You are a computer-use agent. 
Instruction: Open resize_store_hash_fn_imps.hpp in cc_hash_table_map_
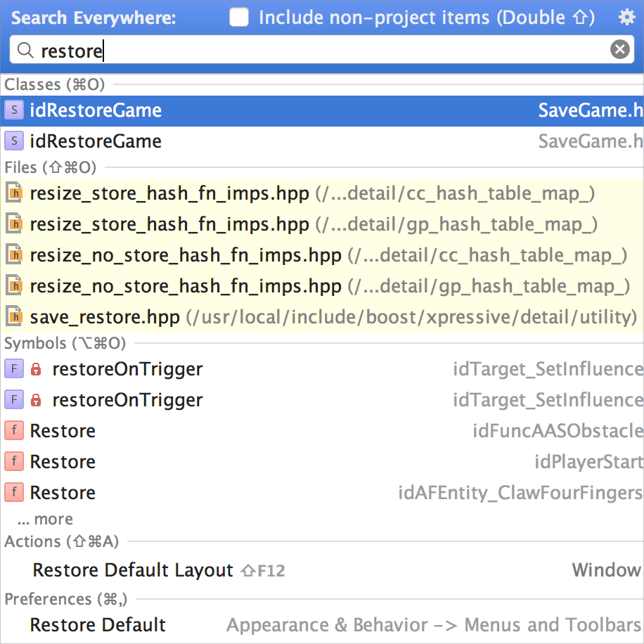click(322, 193)
